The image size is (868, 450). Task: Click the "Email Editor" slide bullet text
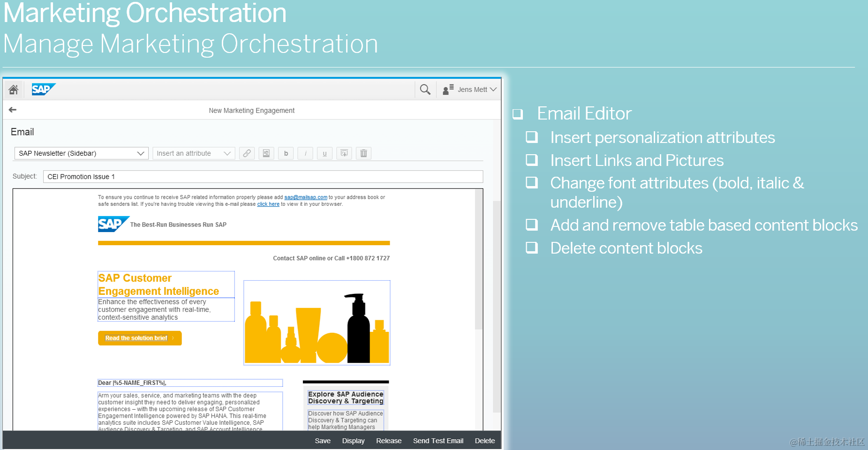pyautogui.click(x=584, y=113)
